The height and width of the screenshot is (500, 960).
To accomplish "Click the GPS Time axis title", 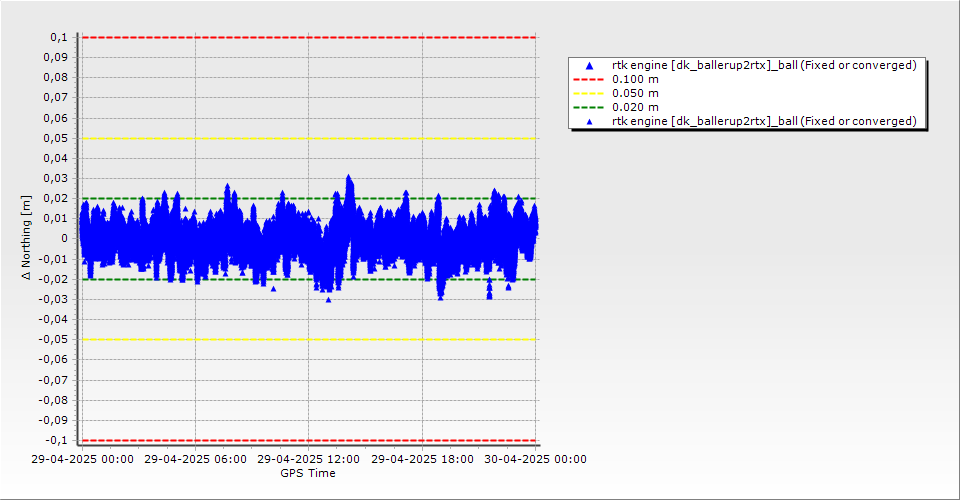I will pyautogui.click(x=308, y=473).
